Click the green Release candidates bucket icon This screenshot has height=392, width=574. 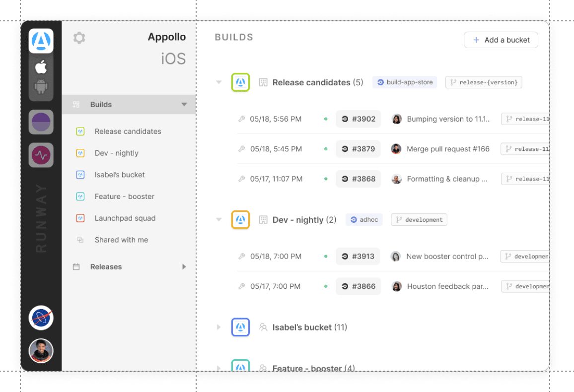[240, 82]
